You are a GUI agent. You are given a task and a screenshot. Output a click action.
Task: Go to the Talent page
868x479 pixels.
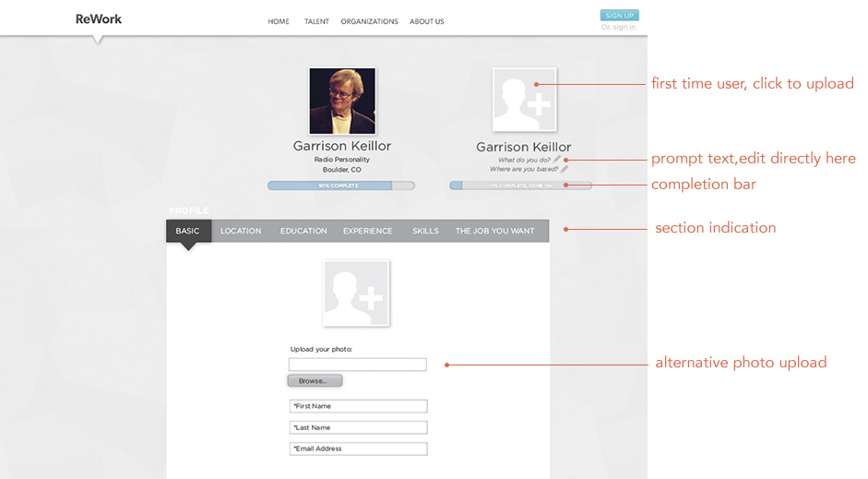tap(316, 21)
